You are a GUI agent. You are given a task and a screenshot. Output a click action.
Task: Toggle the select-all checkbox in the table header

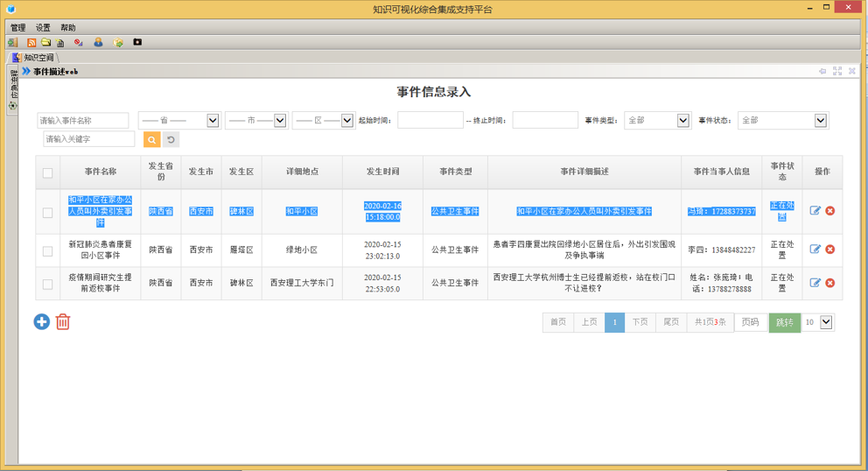click(x=47, y=172)
